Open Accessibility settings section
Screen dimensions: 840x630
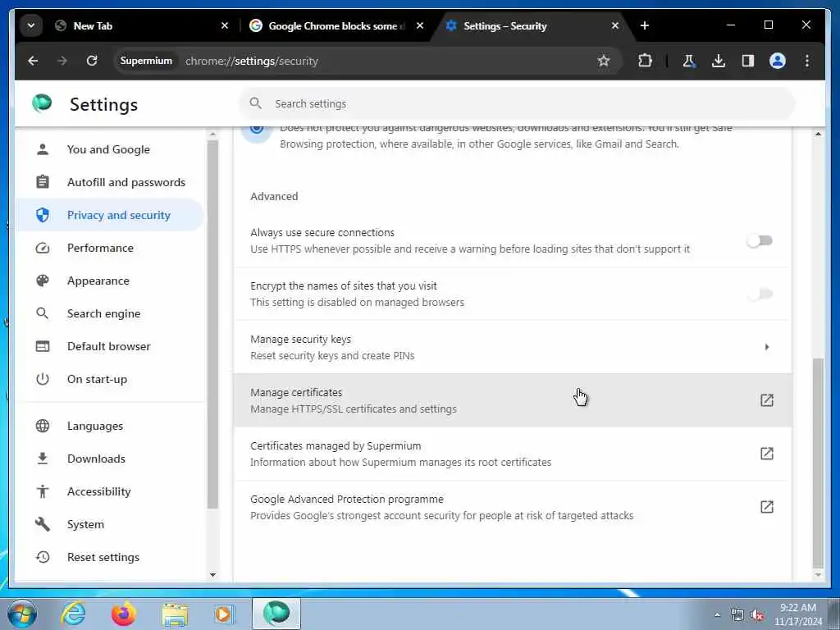[x=109, y=491]
